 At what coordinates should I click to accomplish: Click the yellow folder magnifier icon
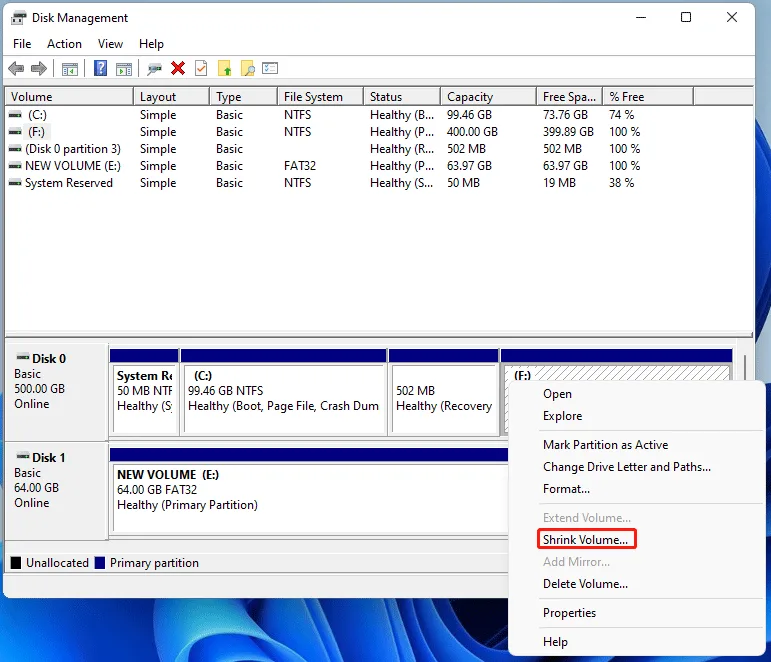click(248, 68)
